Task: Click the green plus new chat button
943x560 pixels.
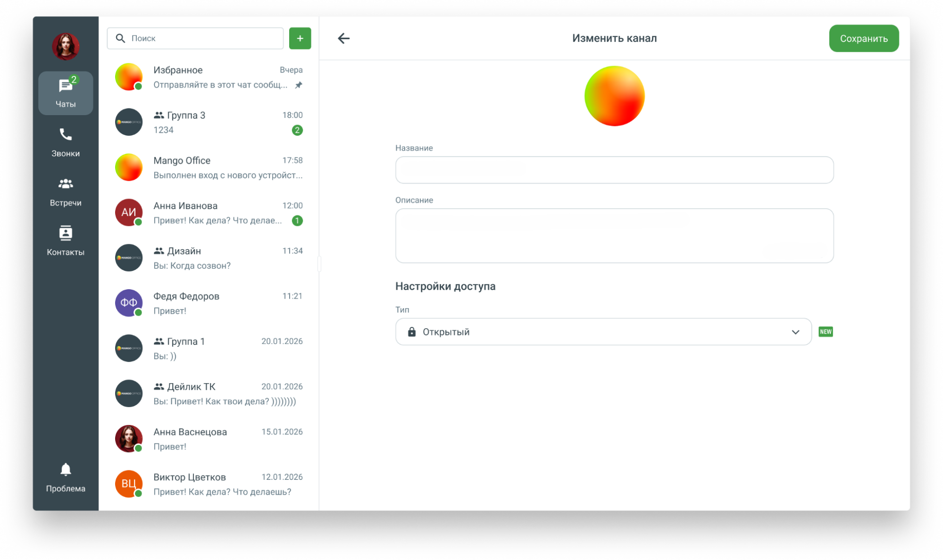Action: (300, 38)
